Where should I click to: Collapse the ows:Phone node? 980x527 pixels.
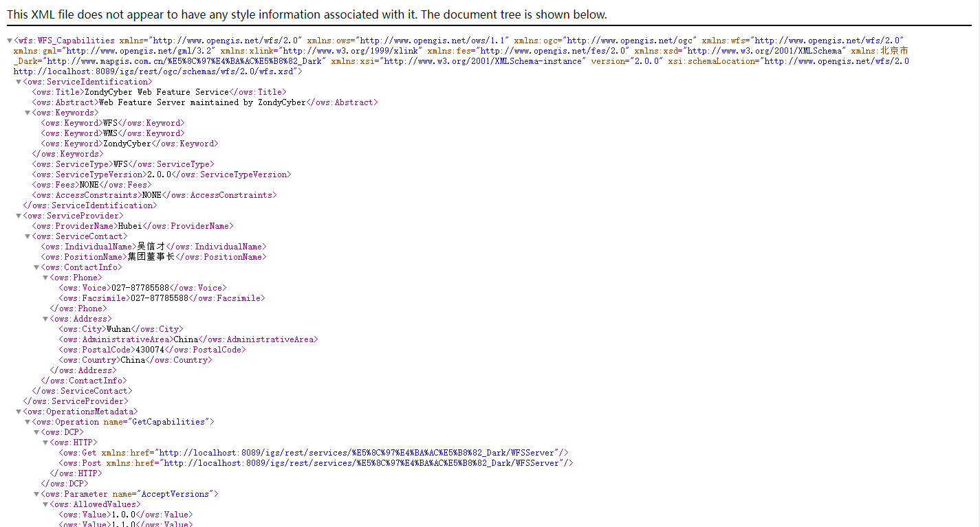(x=45, y=278)
